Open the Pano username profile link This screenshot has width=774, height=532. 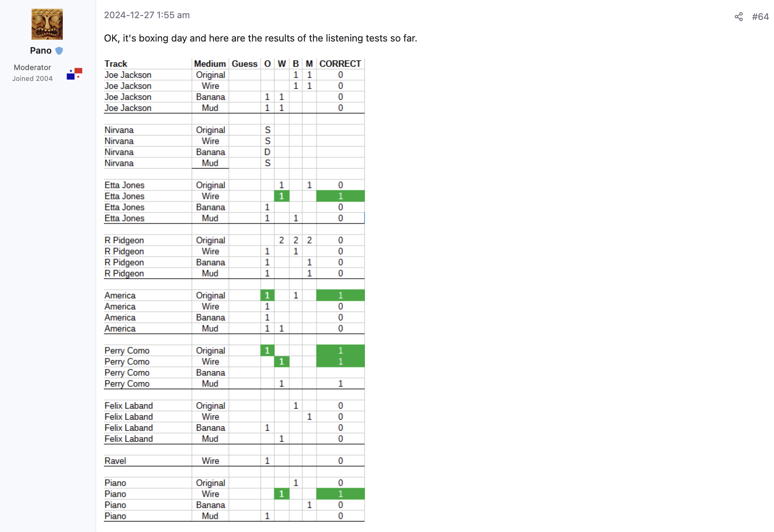(x=41, y=51)
